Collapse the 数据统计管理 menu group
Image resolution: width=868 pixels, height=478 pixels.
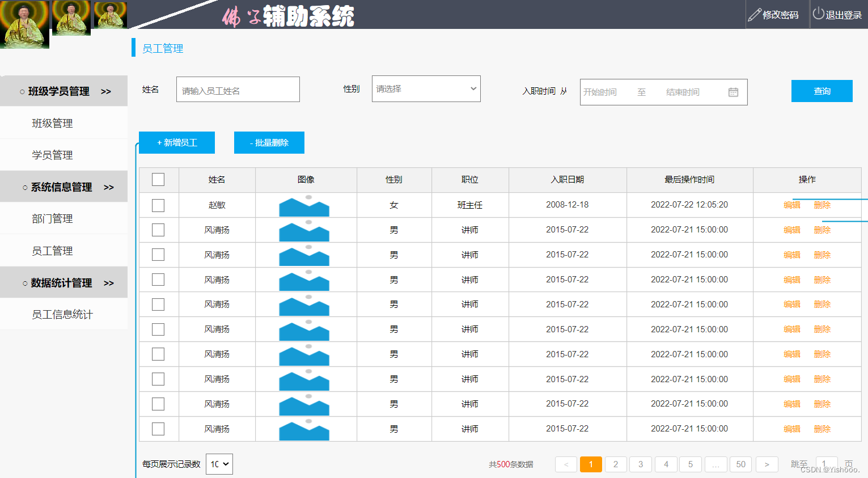63,283
